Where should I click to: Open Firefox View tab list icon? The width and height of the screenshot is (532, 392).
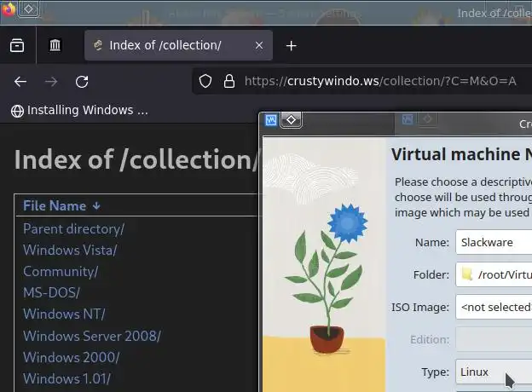coord(17,45)
